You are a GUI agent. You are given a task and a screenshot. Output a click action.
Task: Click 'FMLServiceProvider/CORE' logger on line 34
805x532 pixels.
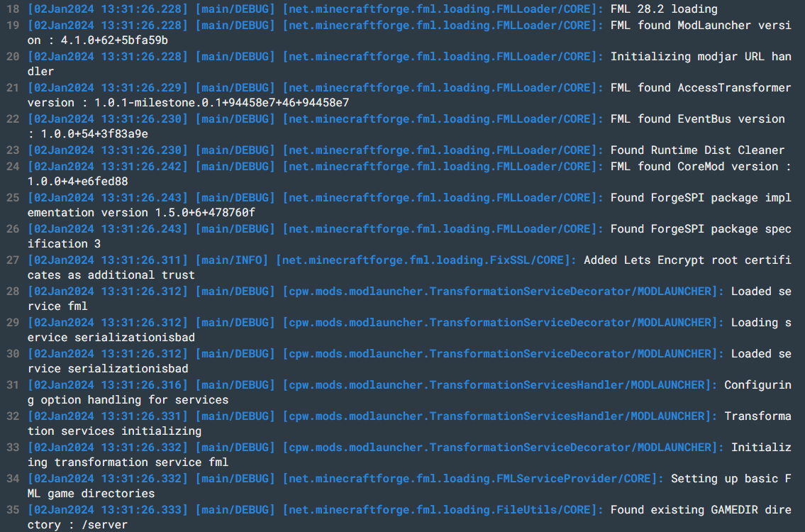(574, 479)
